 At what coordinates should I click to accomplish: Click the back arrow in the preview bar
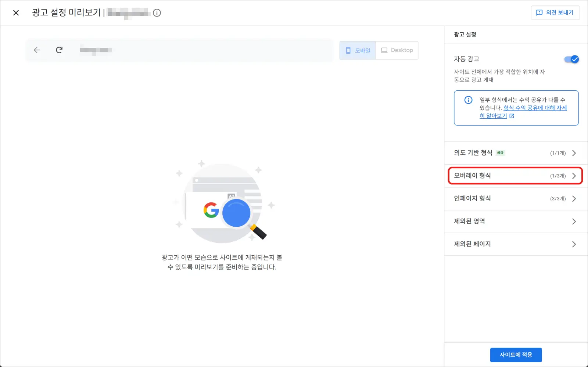37,50
